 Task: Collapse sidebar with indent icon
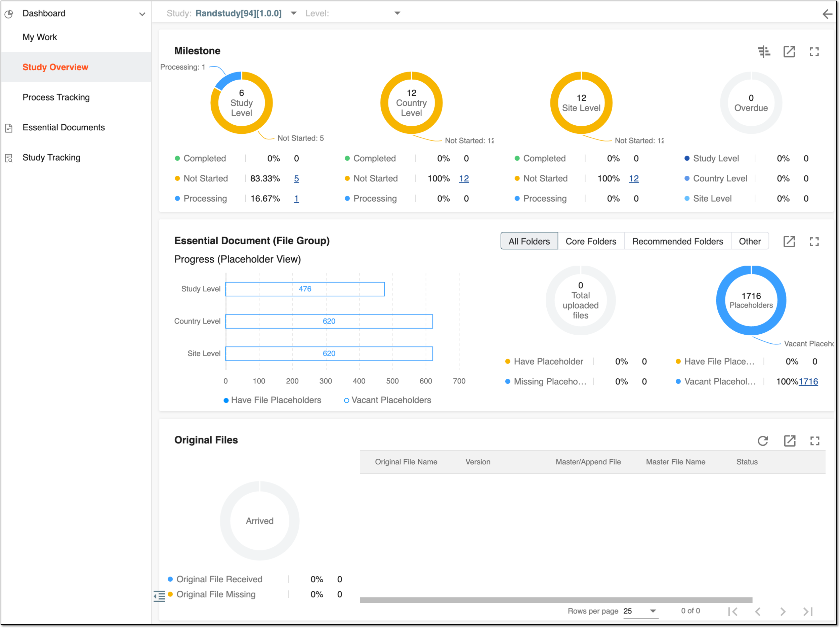[x=159, y=596]
